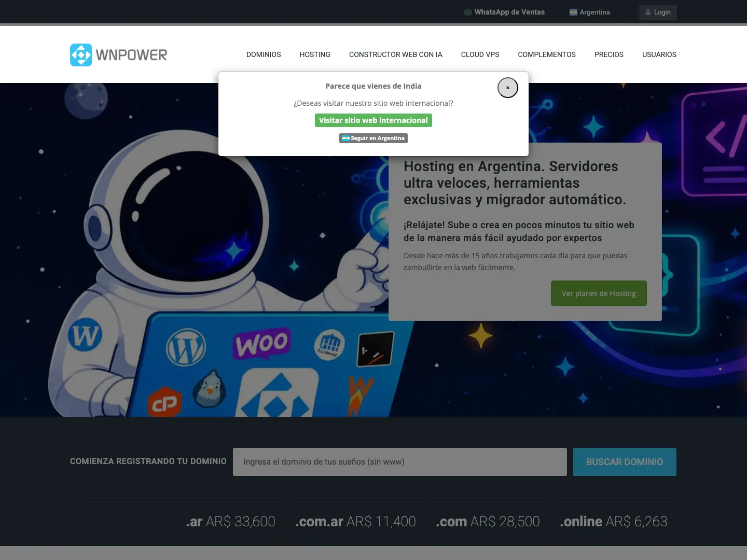The width and height of the screenshot is (747, 560).
Task: Click WhatsApp de Ventas link
Action: click(505, 12)
